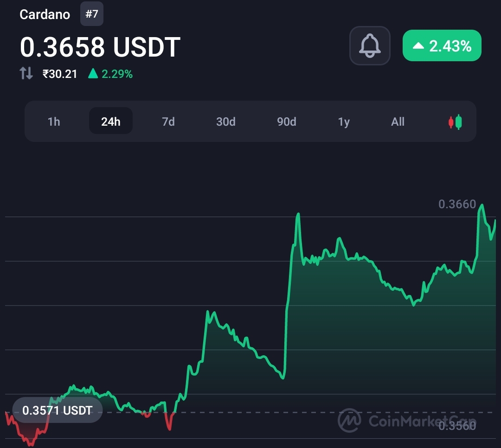Select the 1h time range

[x=54, y=122]
